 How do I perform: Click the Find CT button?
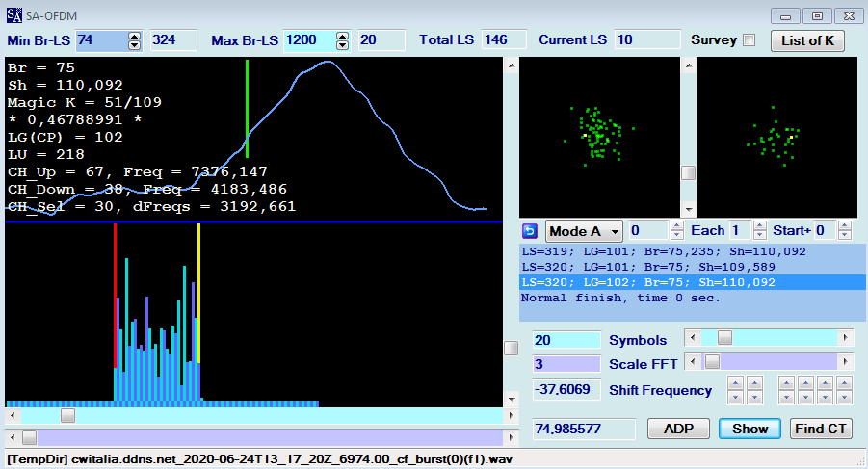(x=821, y=429)
